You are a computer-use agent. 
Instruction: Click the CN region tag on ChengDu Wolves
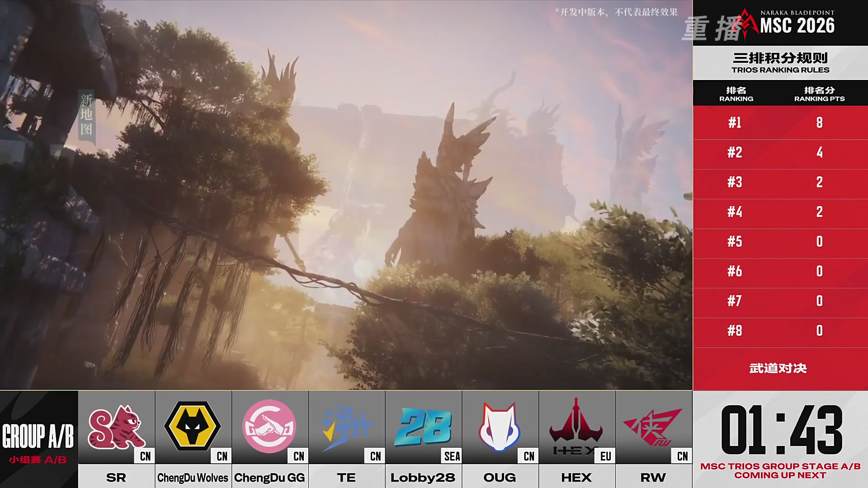coord(222,456)
